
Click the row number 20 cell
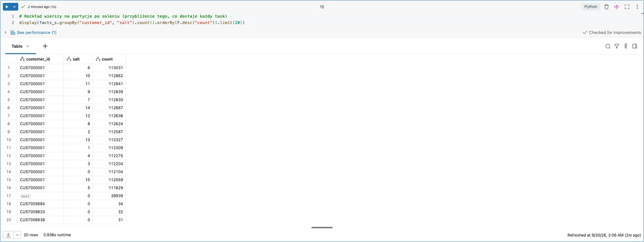point(8,220)
